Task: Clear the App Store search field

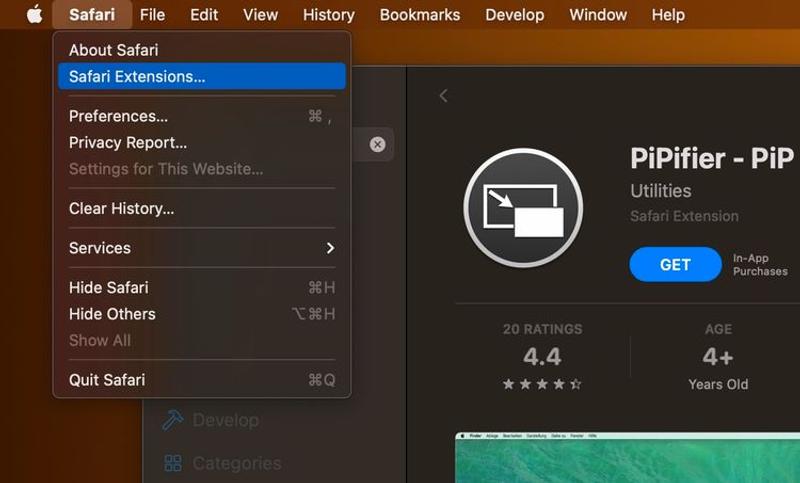Action: 378,144
